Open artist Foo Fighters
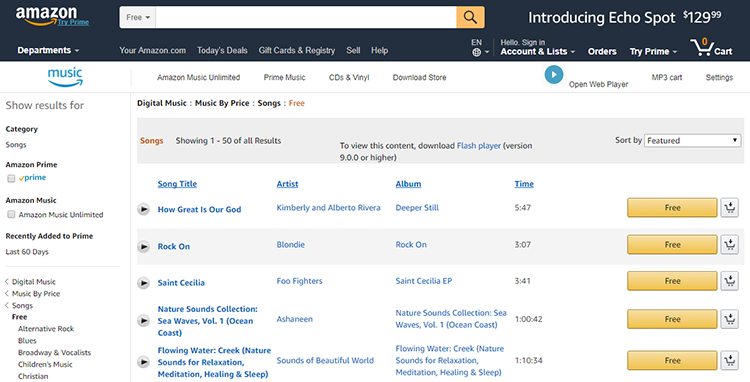750x382 pixels. coord(299,281)
